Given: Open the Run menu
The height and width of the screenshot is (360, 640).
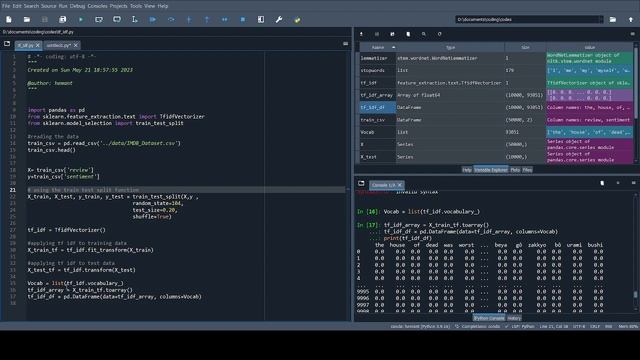Looking at the screenshot, I should pyautogui.click(x=63, y=6).
